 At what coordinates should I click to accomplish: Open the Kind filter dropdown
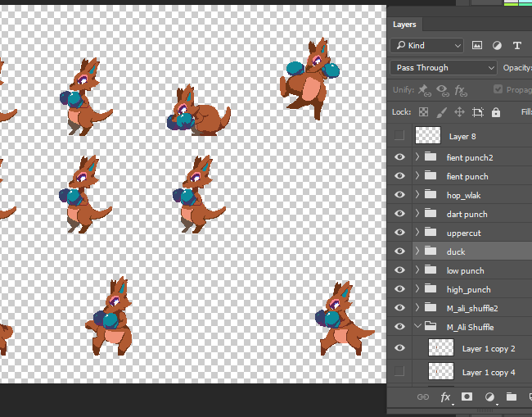426,46
